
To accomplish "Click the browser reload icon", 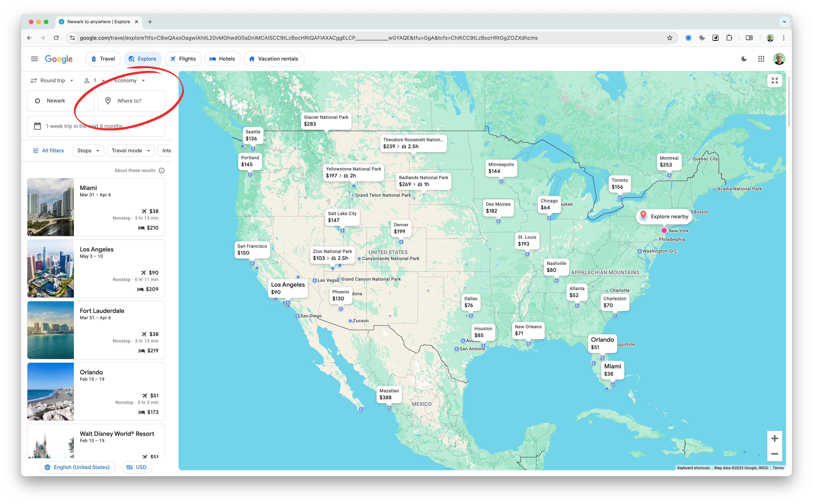I will 56,38.
